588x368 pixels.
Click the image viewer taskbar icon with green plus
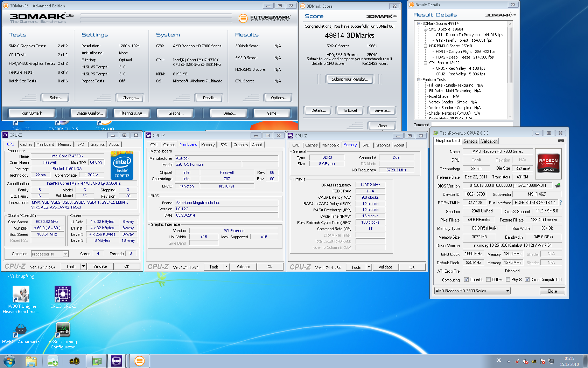click(x=53, y=361)
